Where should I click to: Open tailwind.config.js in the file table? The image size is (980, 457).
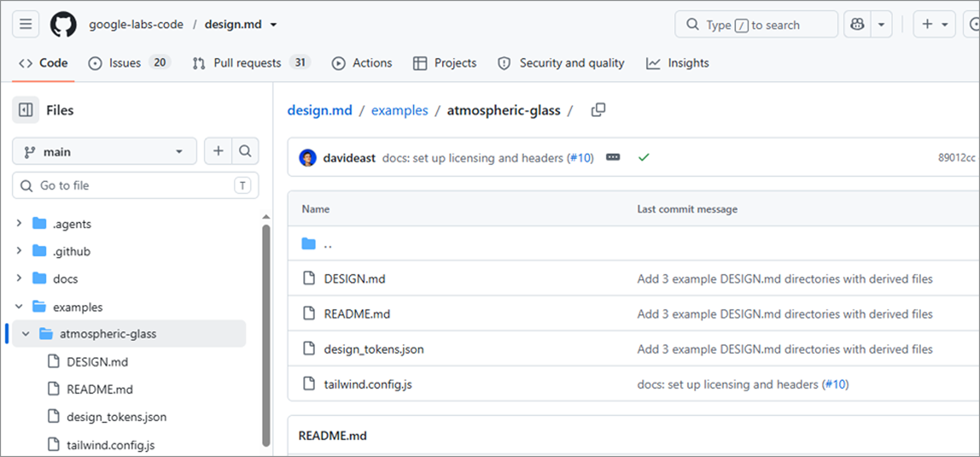368,384
